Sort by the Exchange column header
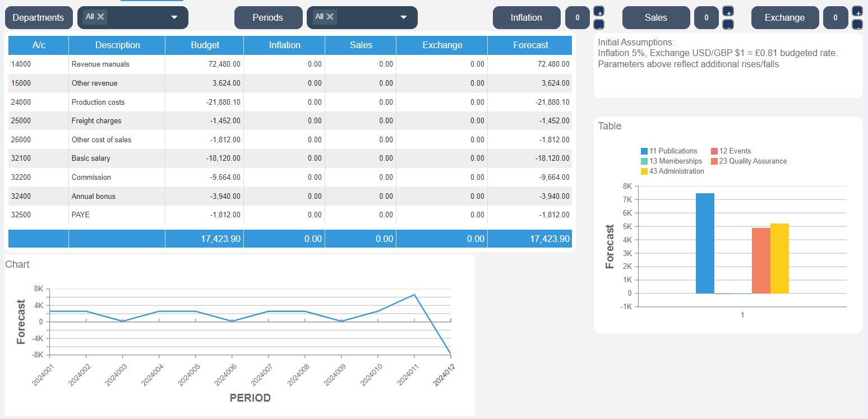The image size is (868, 419). tap(442, 45)
